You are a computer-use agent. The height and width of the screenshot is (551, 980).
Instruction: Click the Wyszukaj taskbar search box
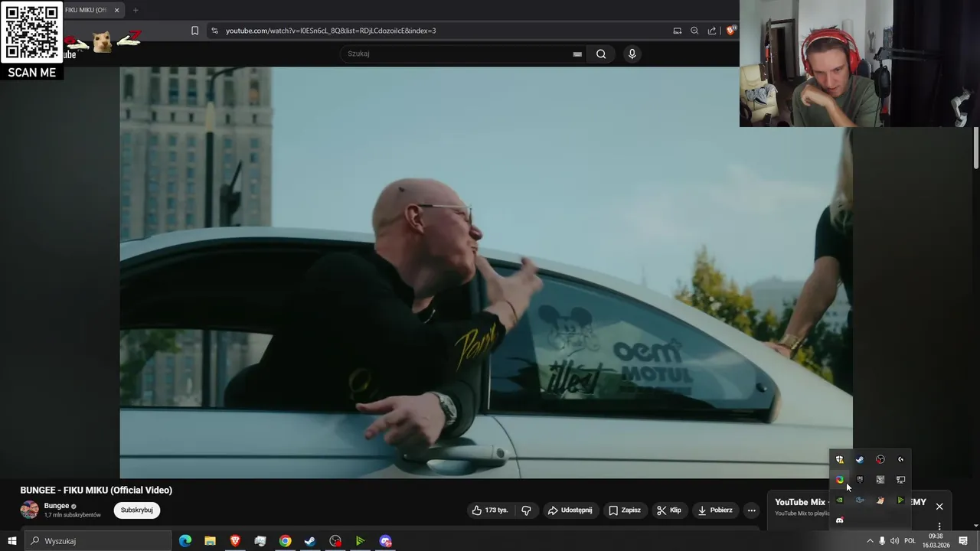(x=98, y=541)
